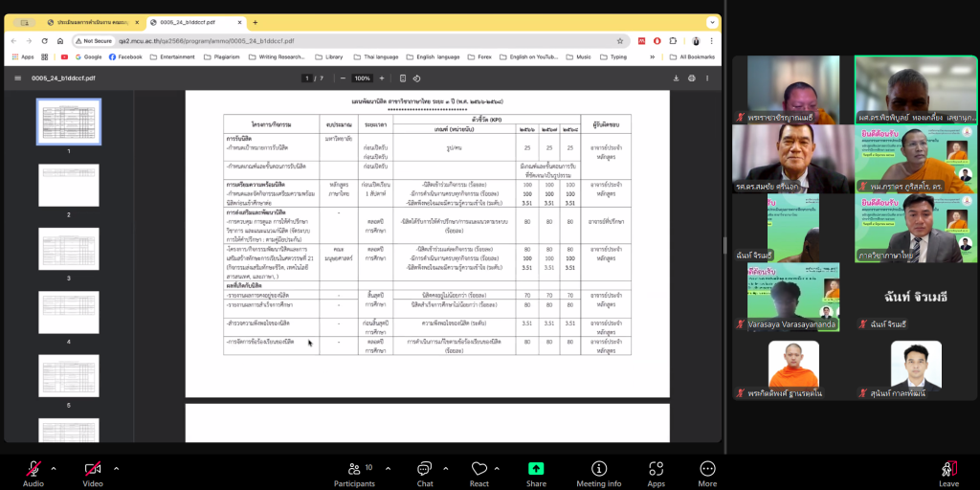Go back in browser history
This screenshot has height=490, width=980.
coord(14,40)
